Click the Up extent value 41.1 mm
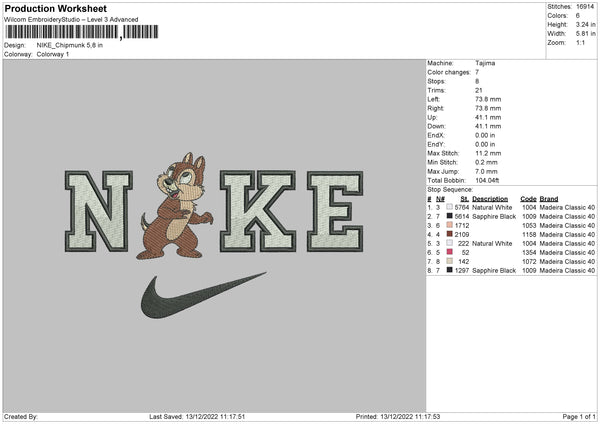The height and width of the screenshot is (424, 600). click(488, 117)
